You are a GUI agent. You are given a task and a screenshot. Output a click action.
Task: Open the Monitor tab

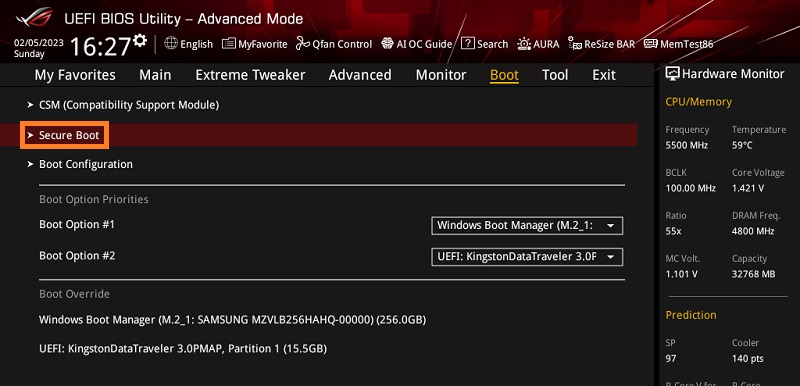click(441, 75)
